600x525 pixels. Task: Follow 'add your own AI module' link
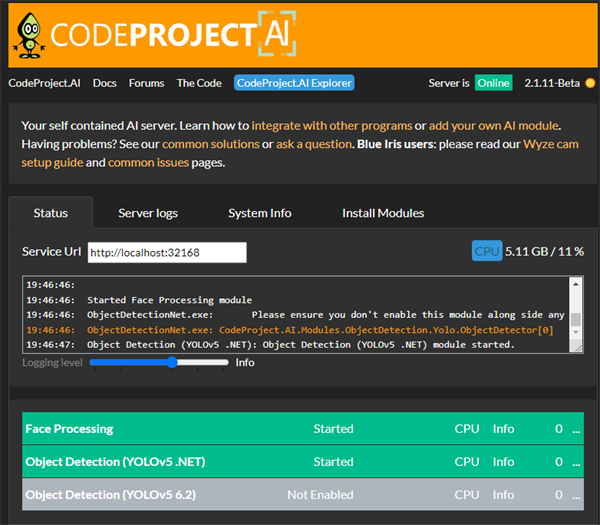tap(494, 126)
